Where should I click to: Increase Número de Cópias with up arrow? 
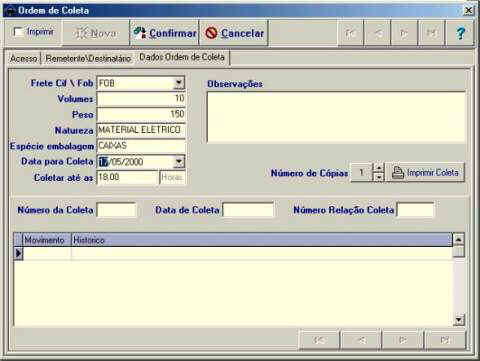tap(378, 168)
